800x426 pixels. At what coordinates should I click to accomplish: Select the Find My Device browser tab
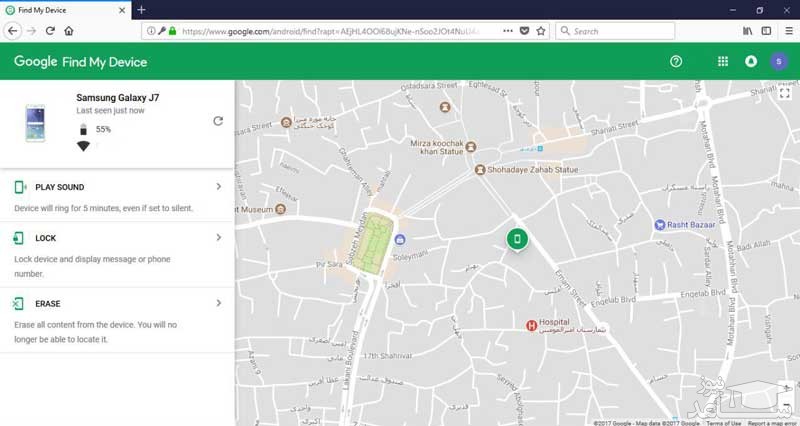coord(65,10)
